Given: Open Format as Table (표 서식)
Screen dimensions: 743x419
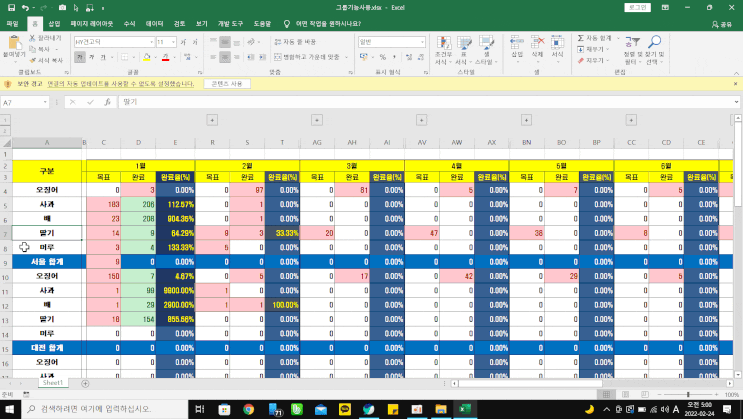Looking at the screenshot, I should (463, 50).
